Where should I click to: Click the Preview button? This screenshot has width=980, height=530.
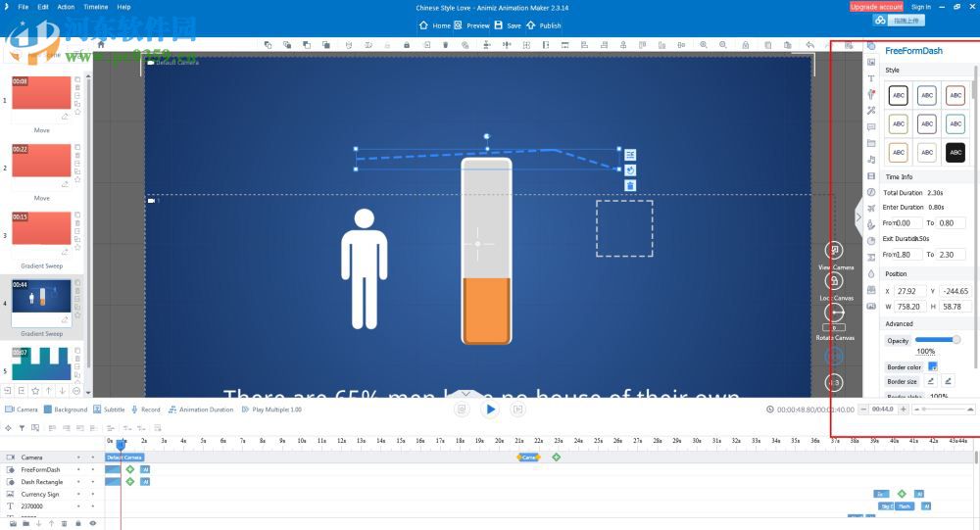[472, 25]
